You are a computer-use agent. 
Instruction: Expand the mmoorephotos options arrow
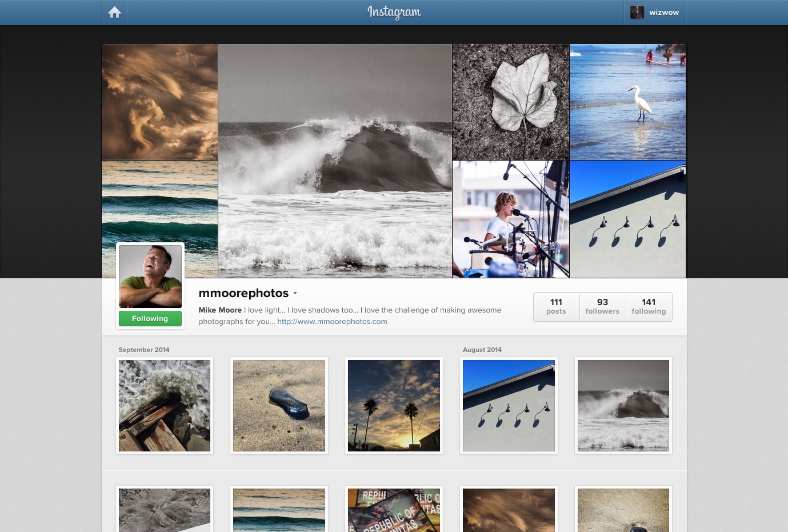coord(295,293)
